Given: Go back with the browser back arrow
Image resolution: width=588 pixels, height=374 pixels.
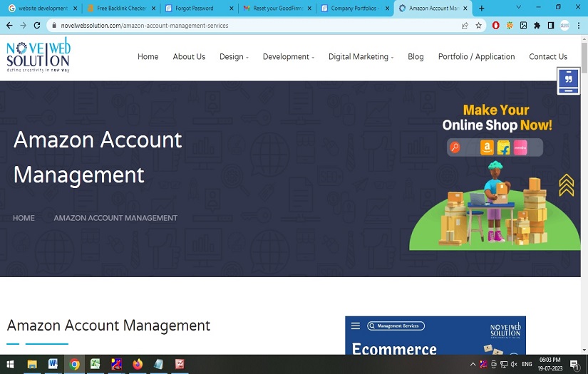Looking at the screenshot, I should point(9,26).
